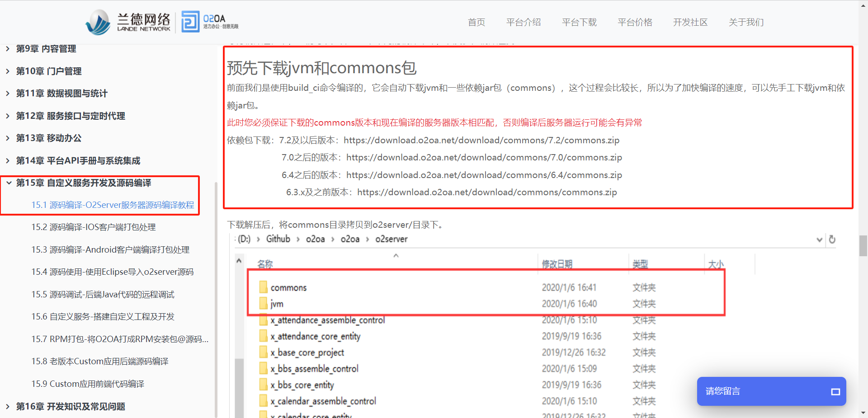
Task: Expand chapter 第9章 内容管理 chevron
Action: 8,49
